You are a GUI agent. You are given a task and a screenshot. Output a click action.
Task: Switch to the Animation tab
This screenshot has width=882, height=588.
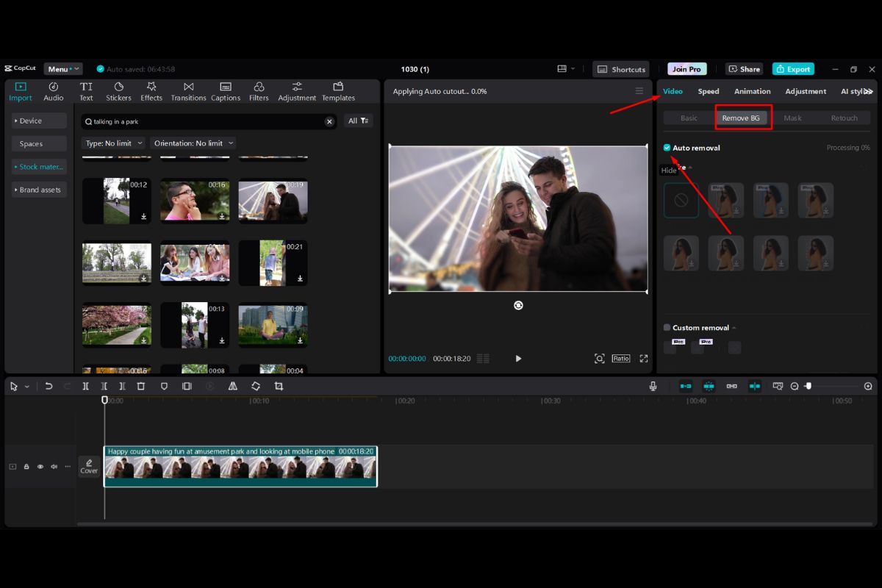coord(753,91)
